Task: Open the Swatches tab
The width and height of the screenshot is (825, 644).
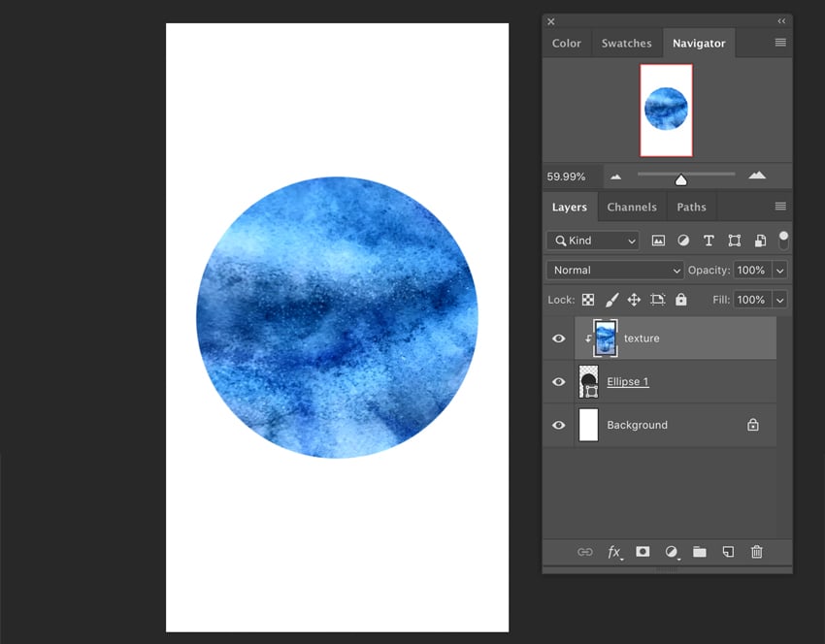Action: [x=626, y=43]
